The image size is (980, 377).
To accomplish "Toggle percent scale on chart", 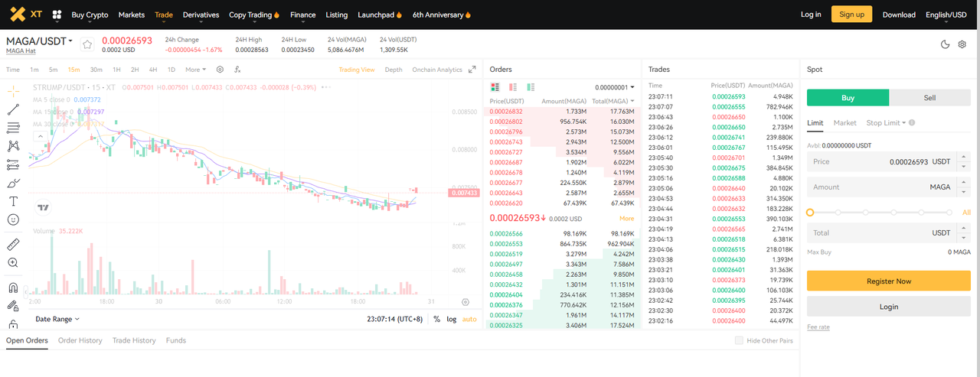I will pos(436,319).
